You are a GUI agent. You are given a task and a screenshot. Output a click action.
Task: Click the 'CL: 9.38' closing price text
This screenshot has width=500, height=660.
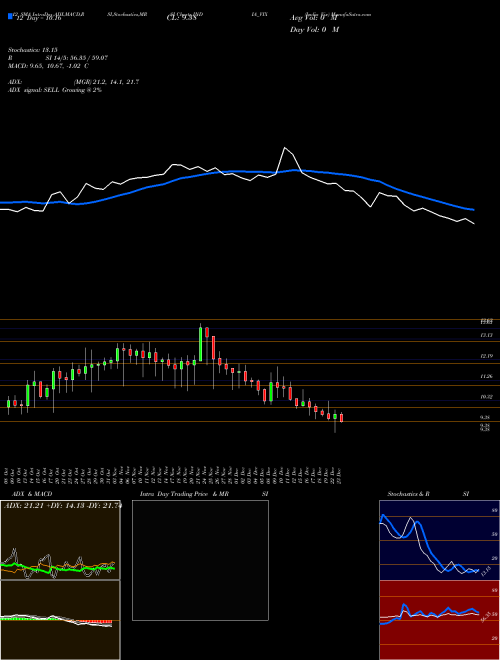(182, 18)
